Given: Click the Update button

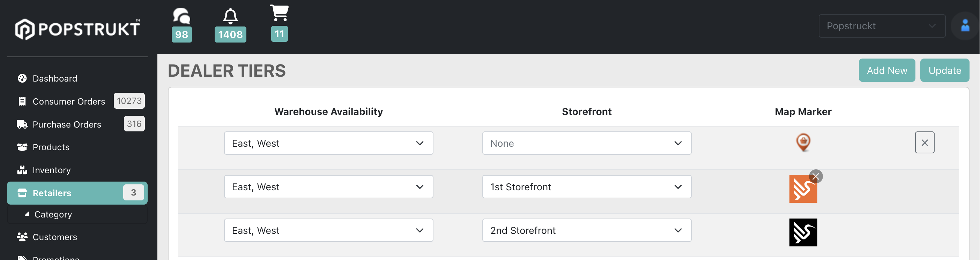Looking at the screenshot, I should point(945,70).
